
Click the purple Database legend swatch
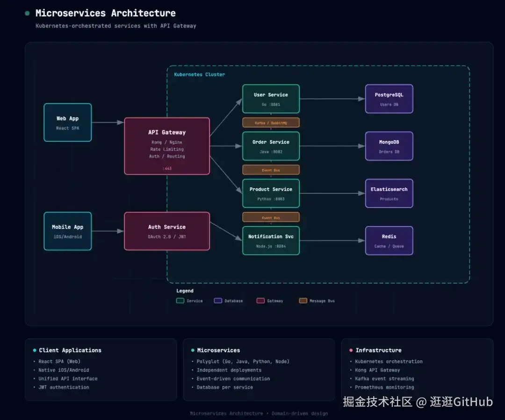pos(218,301)
